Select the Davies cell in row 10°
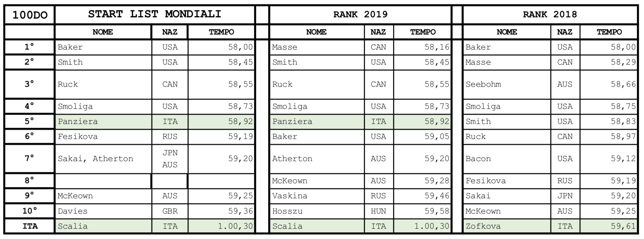Image resolution: width=644 pixels, height=239 pixels. [x=103, y=211]
